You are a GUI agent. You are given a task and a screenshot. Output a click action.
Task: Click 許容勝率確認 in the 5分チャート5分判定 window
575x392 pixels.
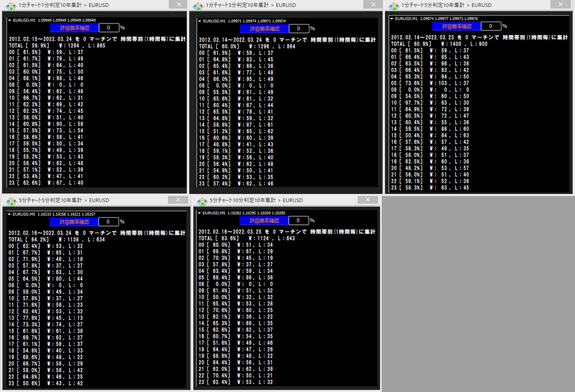click(74, 222)
